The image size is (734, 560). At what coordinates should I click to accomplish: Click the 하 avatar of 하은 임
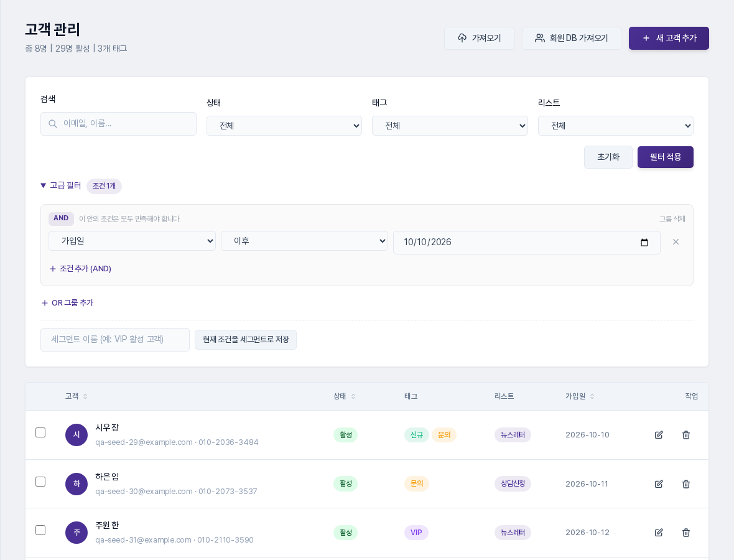pyautogui.click(x=77, y=483)
